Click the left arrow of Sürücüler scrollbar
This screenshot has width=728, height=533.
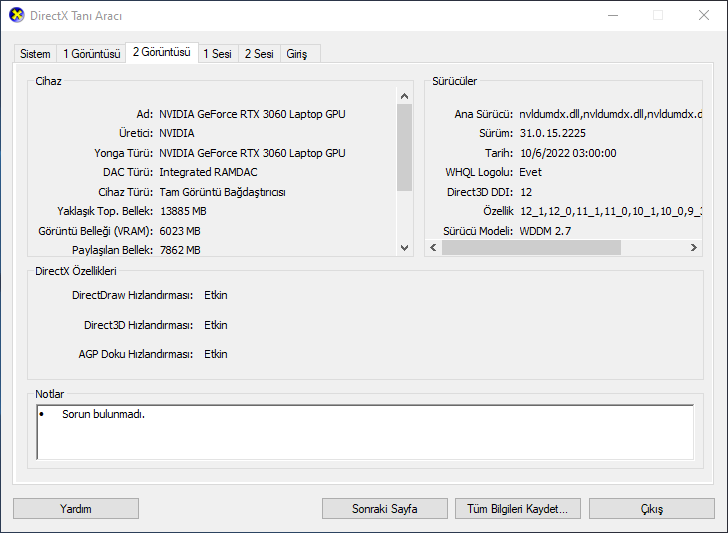point(433,247)
